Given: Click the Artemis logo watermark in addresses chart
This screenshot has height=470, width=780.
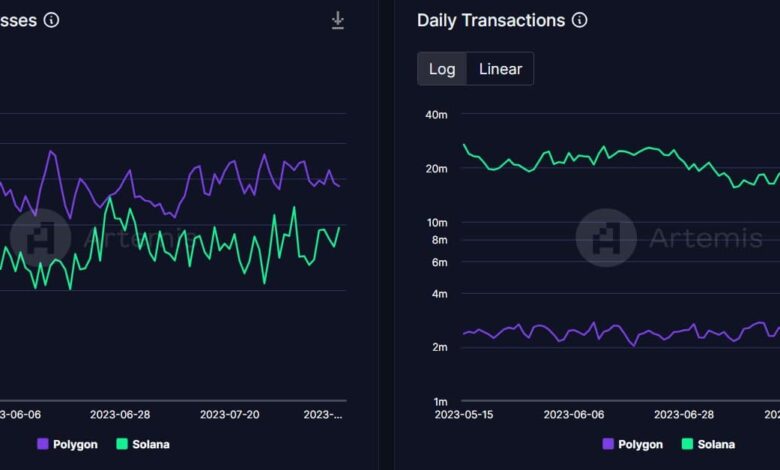Looking at the screenshot, I should [40, 238].
